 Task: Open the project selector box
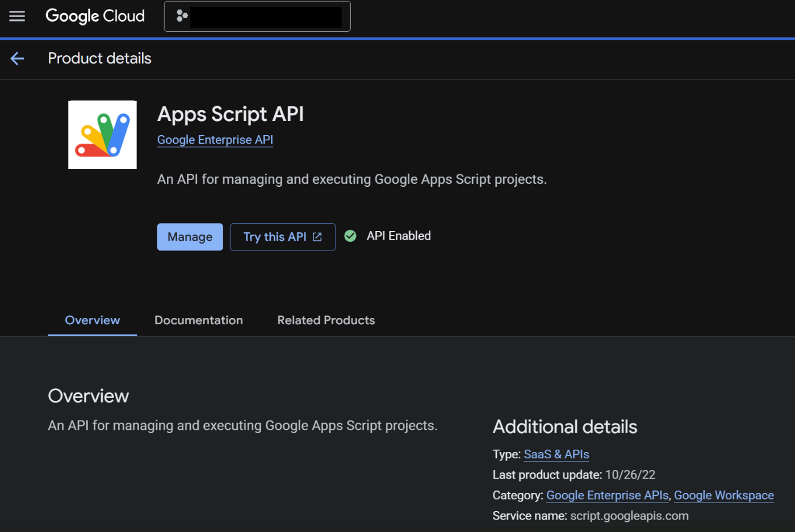[x=257, y=16]
